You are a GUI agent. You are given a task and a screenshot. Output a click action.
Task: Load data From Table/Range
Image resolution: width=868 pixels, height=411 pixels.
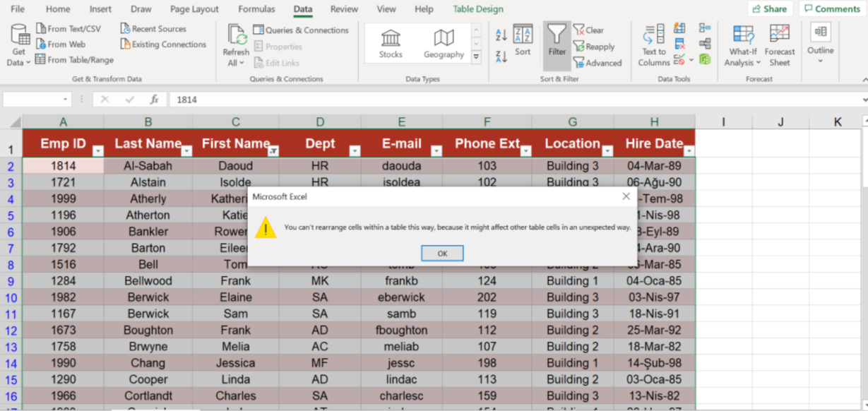[74, 60]
